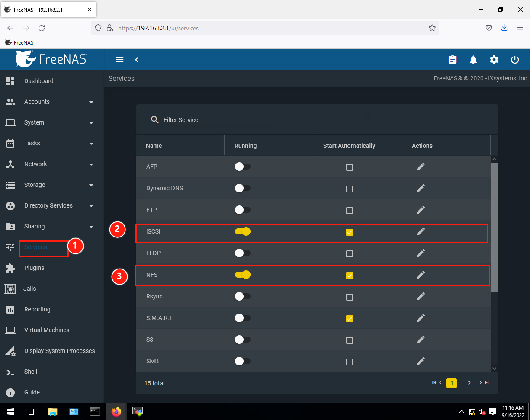Turn off the NFS running toggle
Viewport: 530px width, 420px height.
tap(242, 275)
